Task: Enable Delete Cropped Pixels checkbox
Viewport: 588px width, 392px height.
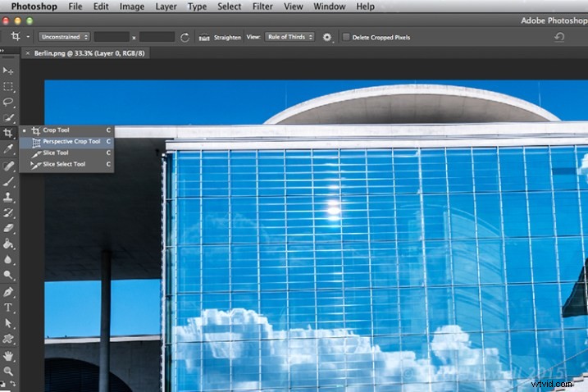Action: (x=346, y=37)
